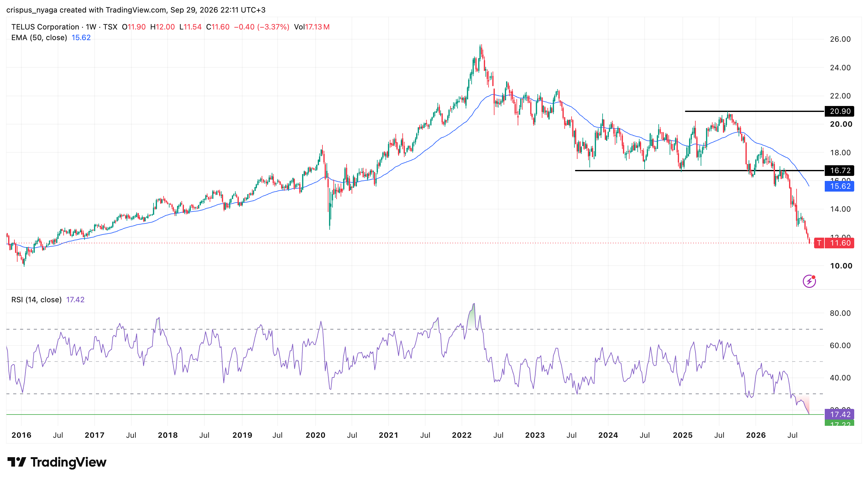Click the 2018 label on time axis
This screenshot has width=868, height=481.
tap(168, 435)
